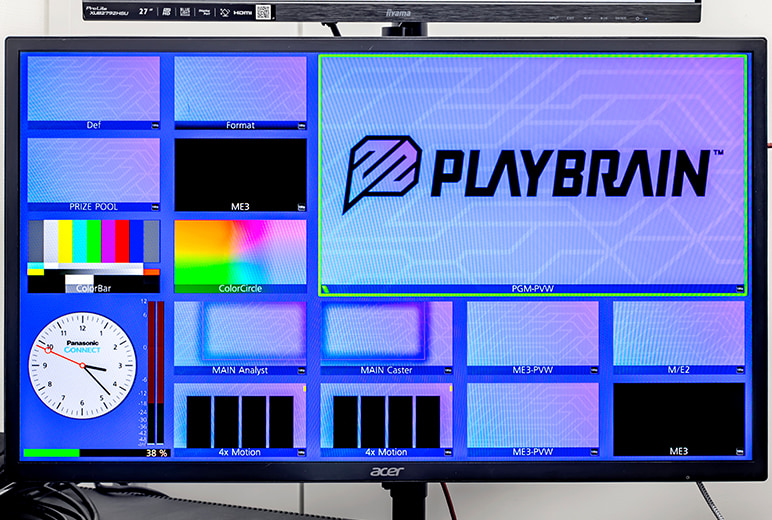This screenshot has width=772, height=520.
Task: Click the status icon beside MAIN Analyst label
Action: tap(301, 371)
